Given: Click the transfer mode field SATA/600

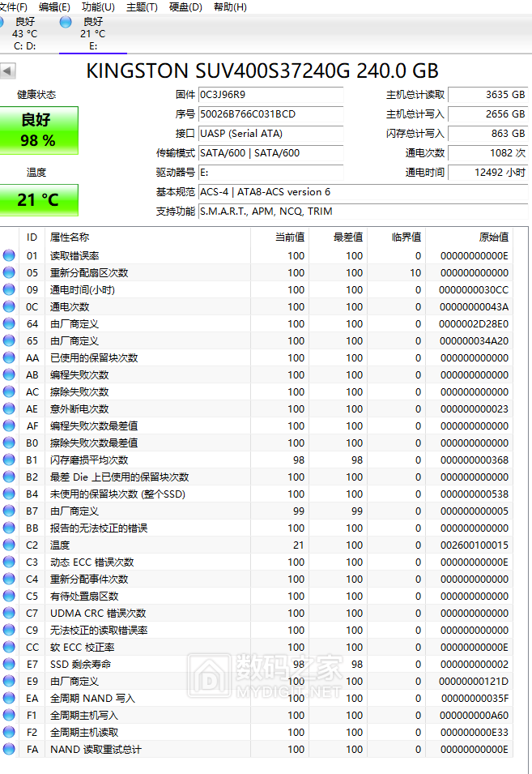Looking at the screenshot, I should [270, 153].
